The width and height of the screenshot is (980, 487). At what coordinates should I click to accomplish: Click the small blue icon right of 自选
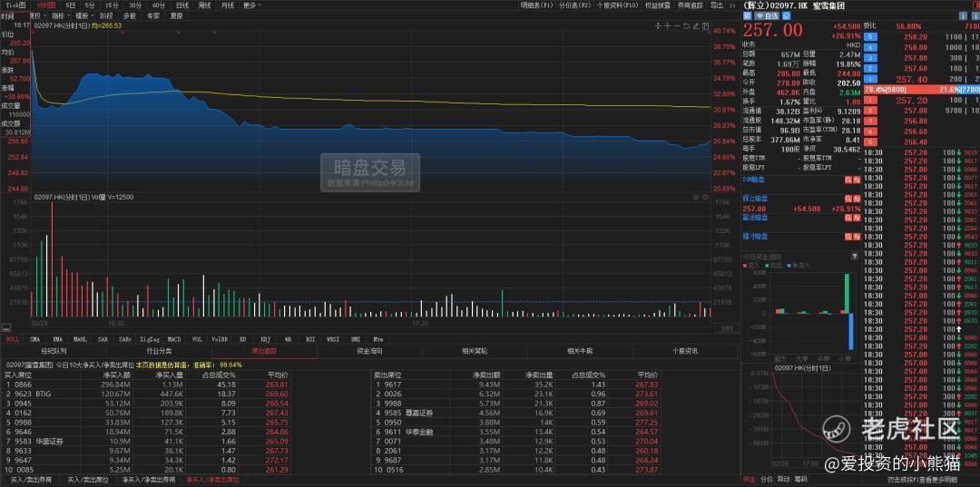pyautogui.click(x=786, y=15)
